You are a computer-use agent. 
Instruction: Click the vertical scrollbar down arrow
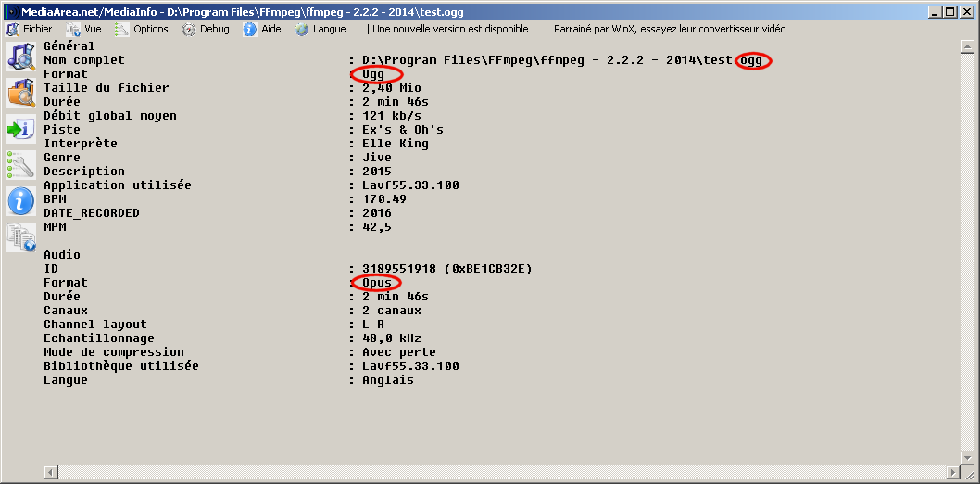coord(968,458)
